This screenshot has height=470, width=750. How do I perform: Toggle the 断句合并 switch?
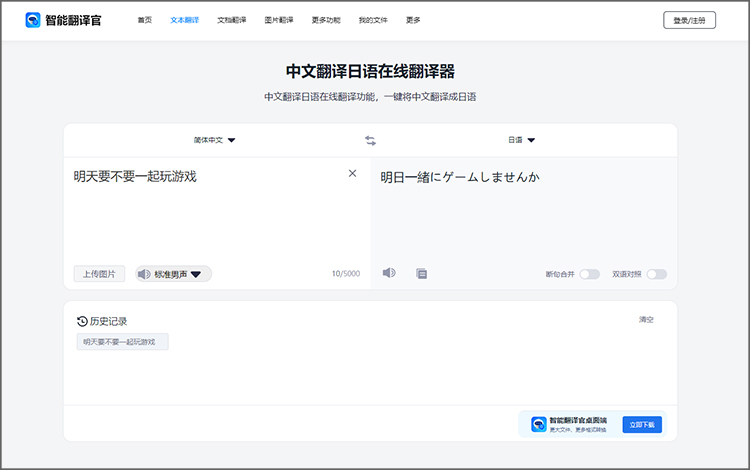click(589, 274)
